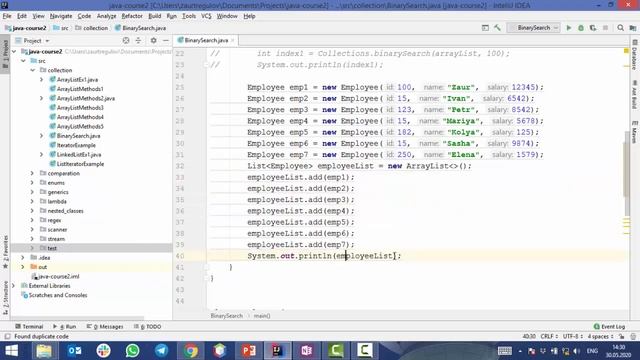640x360 pixels.
Task: Hide Project panel with minus icon
Action: pyautogui.click(x=166, y=40)
